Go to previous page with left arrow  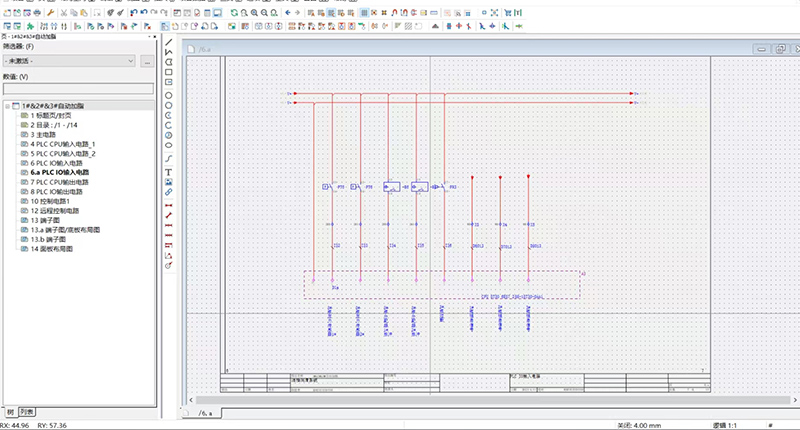coord(287,12)
